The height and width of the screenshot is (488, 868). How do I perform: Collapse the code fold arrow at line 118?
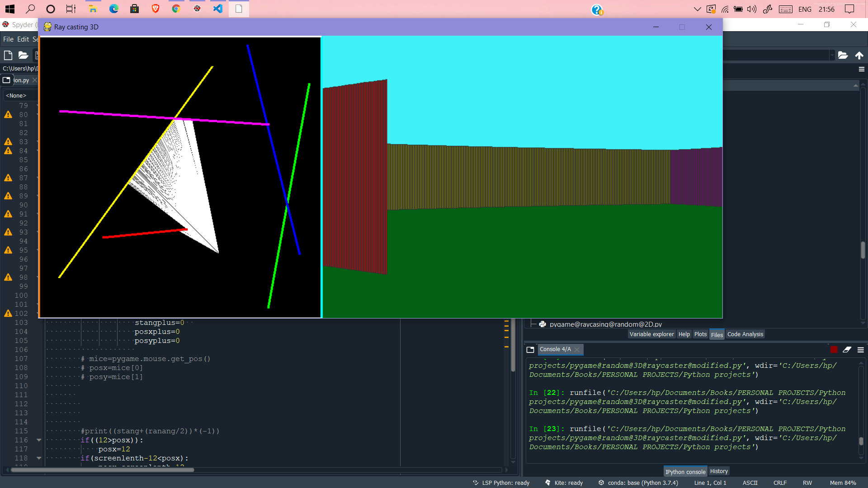point(39,458)
